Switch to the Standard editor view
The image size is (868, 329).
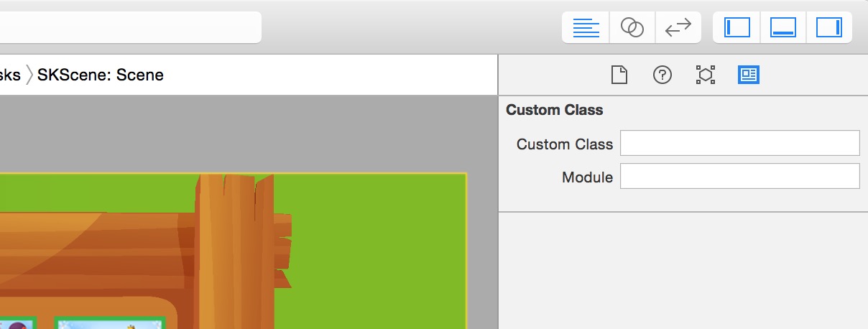pos(586,27)
